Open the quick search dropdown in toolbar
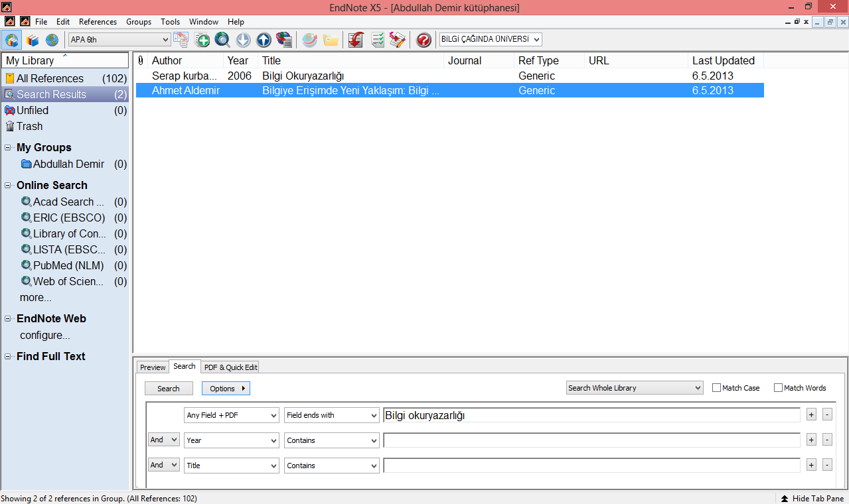 click(491, 40)
